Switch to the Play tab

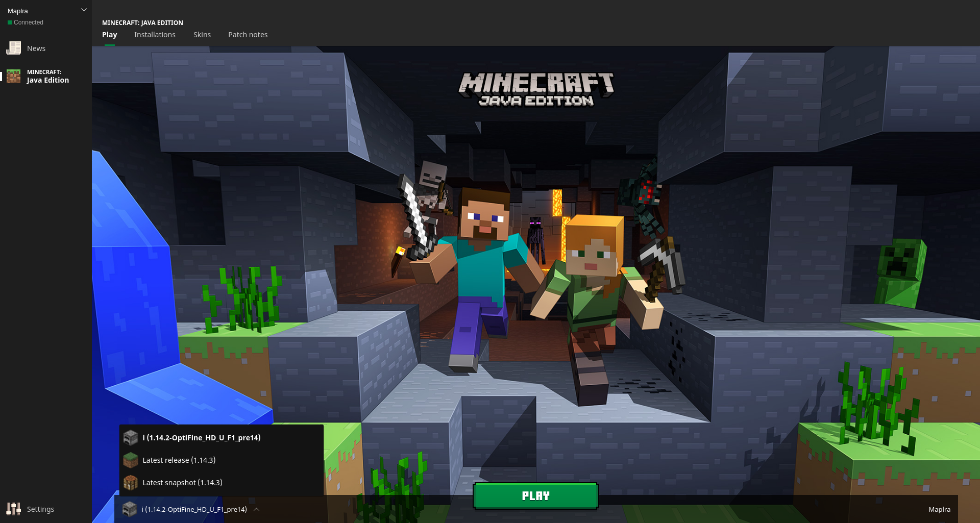tap(110, 35)
